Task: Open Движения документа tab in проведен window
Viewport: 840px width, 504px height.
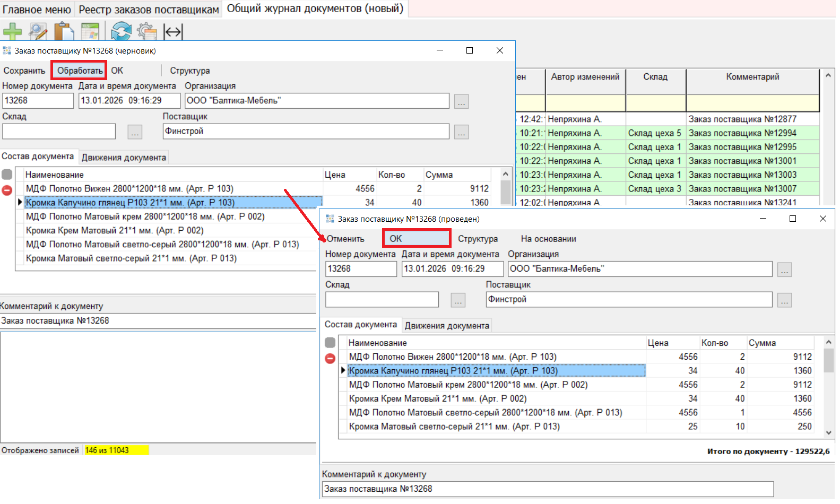Action: (447, 326)
